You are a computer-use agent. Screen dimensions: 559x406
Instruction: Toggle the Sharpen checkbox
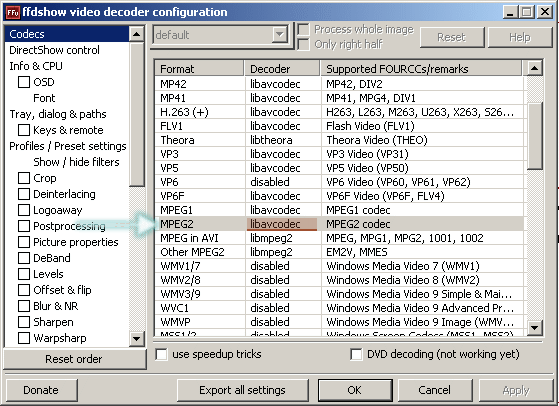pyautogui.click(x=24, y=322)
